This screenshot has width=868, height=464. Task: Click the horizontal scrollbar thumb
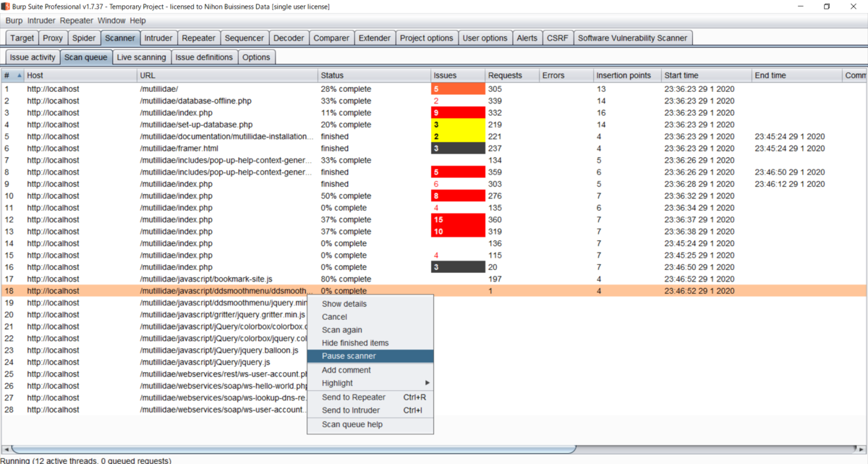tap(294, 449)
